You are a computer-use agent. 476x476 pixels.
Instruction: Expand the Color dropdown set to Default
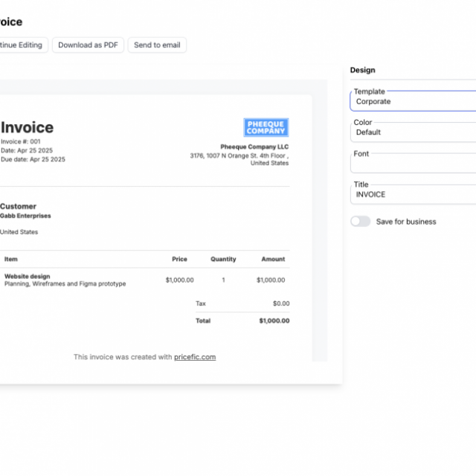(414, 132)
